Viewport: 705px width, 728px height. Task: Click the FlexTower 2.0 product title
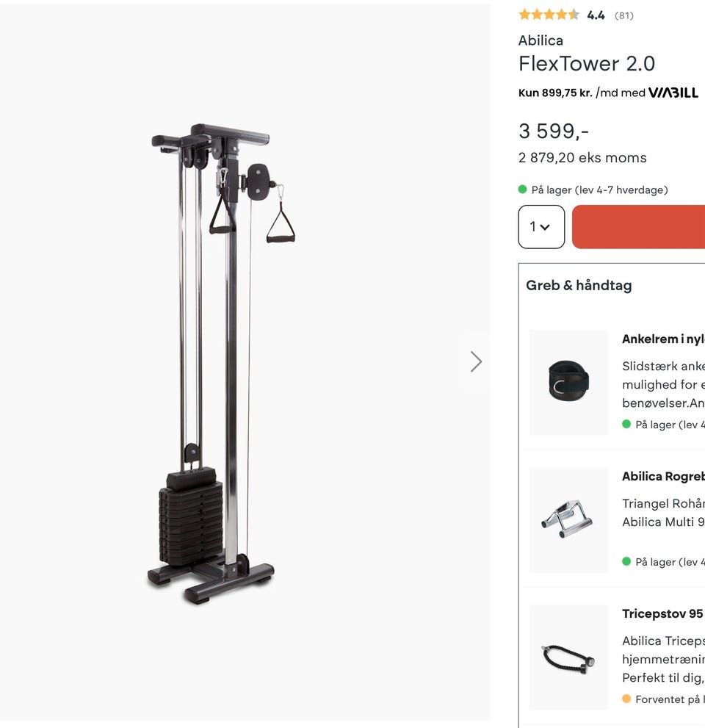(587, 64)
